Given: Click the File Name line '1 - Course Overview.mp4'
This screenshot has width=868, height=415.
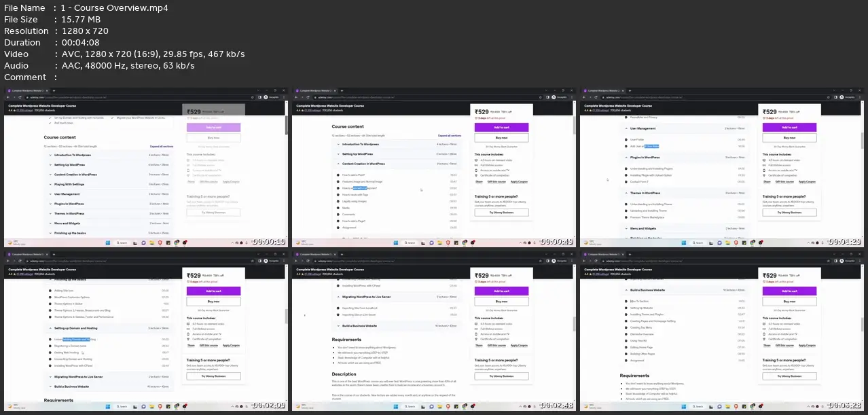Looking at the screenshot, I should tap(115, 7).
